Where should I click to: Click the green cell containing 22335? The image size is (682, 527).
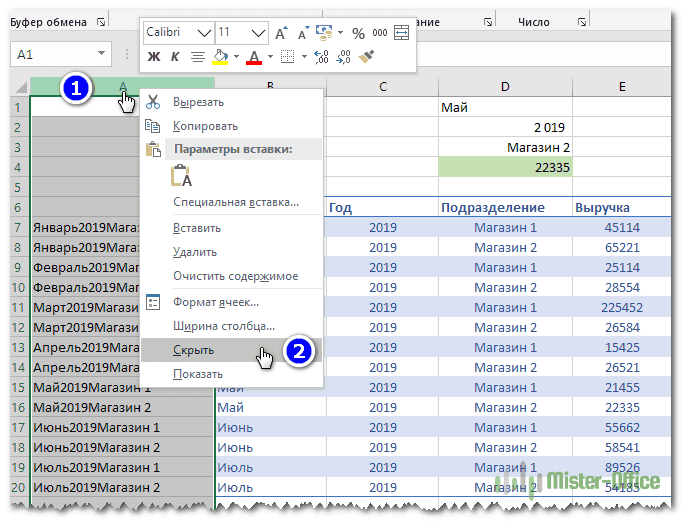504,168
